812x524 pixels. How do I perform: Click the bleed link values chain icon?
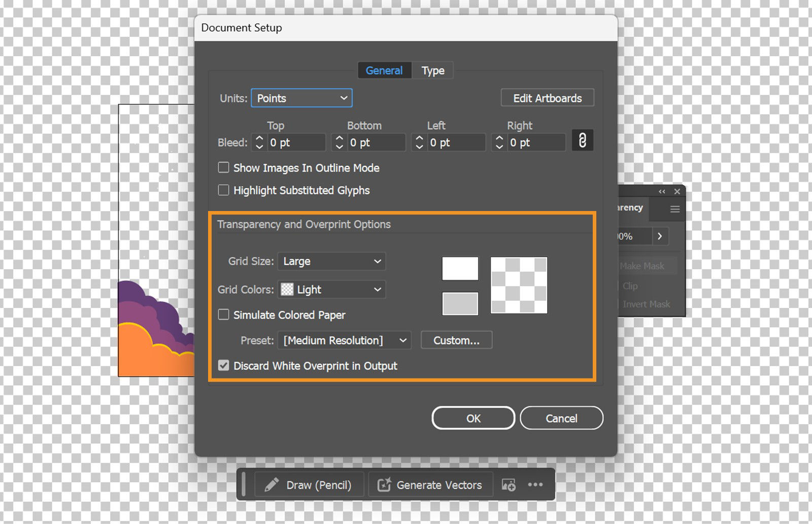(582, 141)
